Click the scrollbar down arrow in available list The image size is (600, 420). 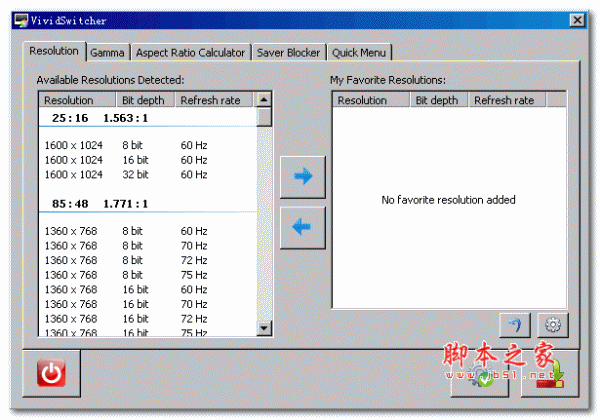click(x=264, y=328)
